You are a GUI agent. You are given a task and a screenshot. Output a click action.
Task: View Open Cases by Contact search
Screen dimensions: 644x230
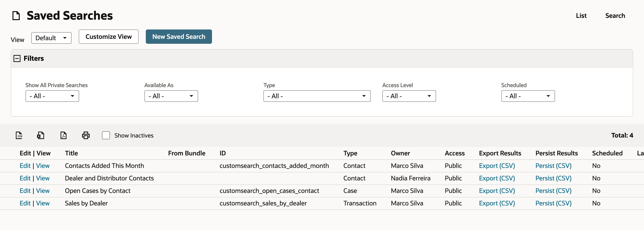[43, 191]
